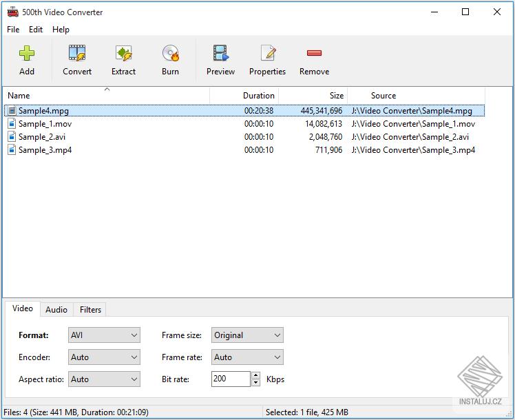Click the J:\Video Converter\Sample_2.avi source path
Image resolution: width=515 pixels, height=420 pixels.
pyautogui.click(x=410, y=137)
